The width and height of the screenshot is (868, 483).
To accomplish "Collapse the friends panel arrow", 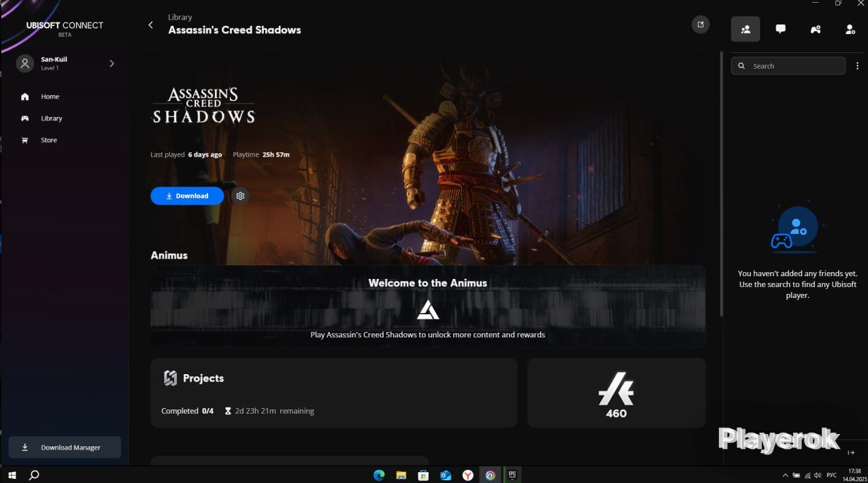I will click(851, 452).
